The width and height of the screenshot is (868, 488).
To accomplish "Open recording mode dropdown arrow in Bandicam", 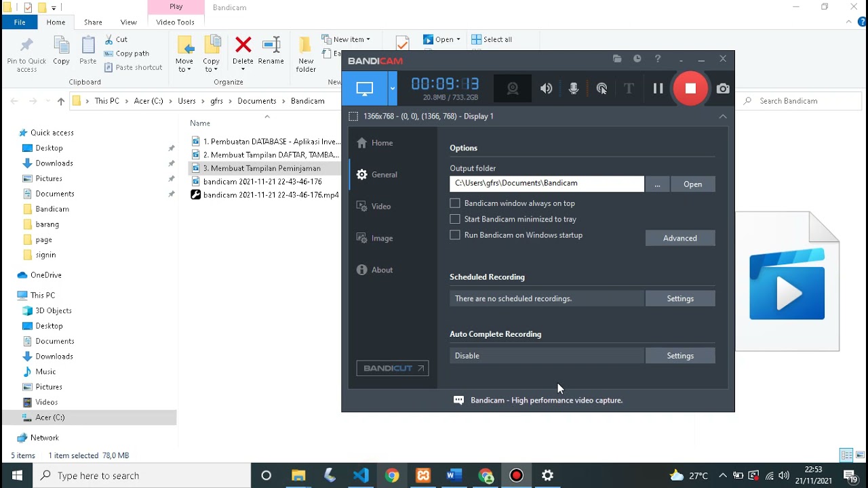I will pos(392,89).
